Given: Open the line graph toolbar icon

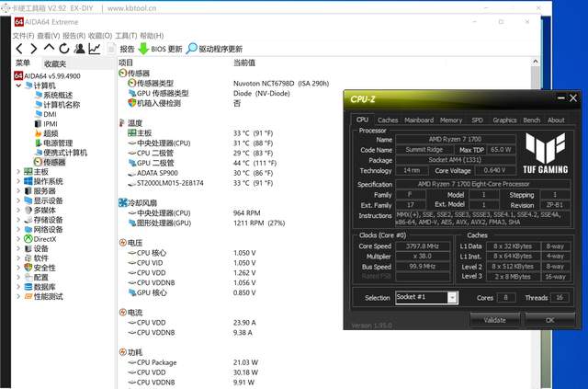Looking at the screenshot, I should [x=95, y=49].
